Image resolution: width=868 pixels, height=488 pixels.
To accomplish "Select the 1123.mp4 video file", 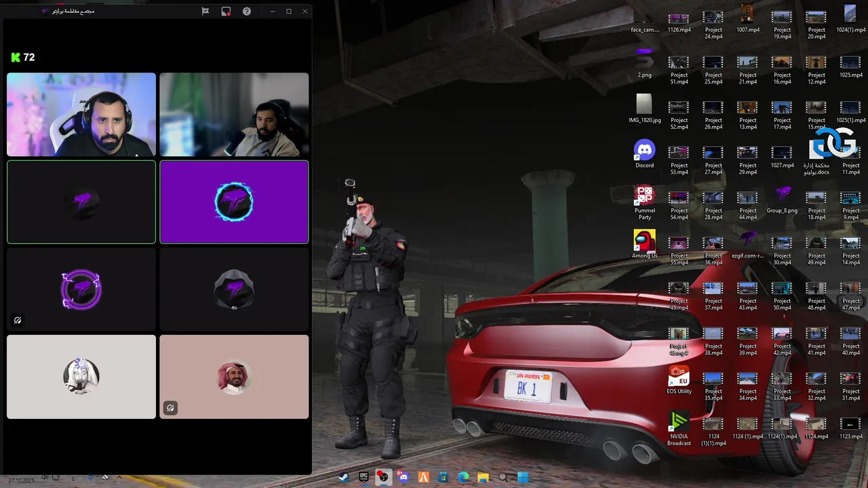I will point(850,428).
